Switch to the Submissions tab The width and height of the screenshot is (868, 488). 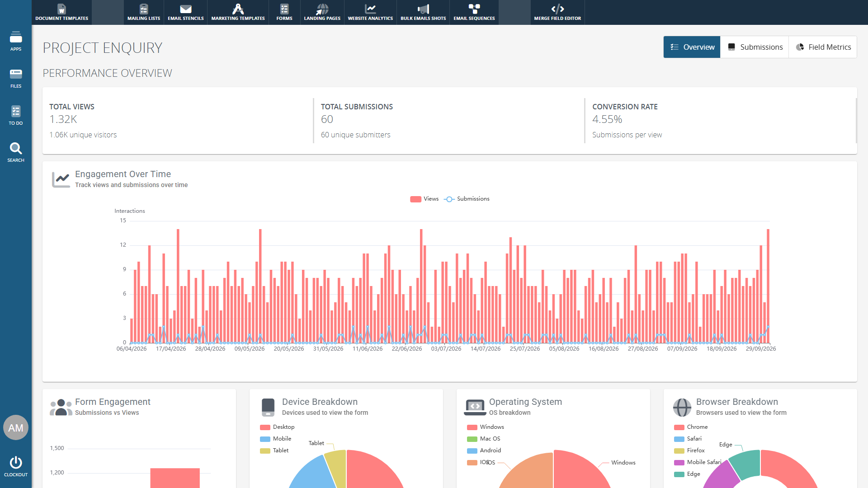pyautogui.click(x=755, y=47)
